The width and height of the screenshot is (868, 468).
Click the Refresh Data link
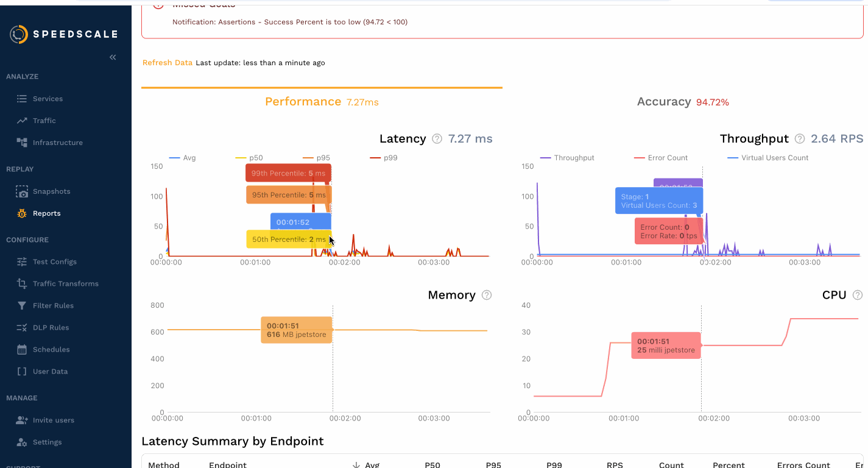168,63
